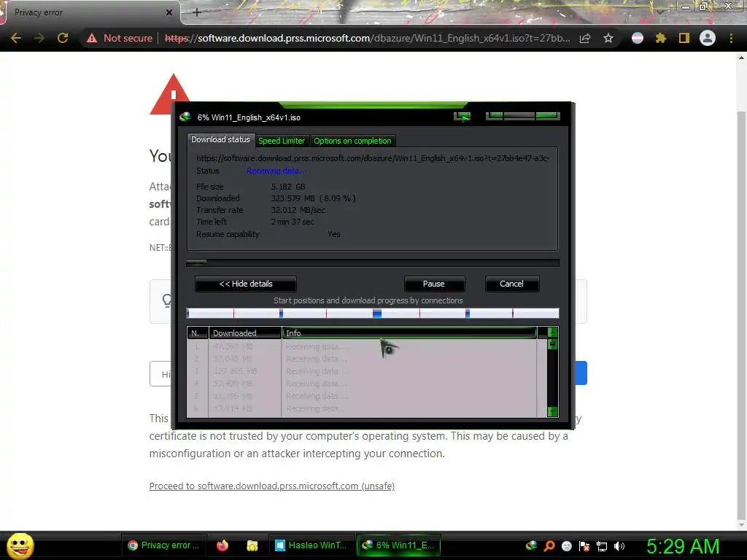This screenshot has height=560, width=747.
Task: Click the connections segment progress bar
Action: point(373,313)
